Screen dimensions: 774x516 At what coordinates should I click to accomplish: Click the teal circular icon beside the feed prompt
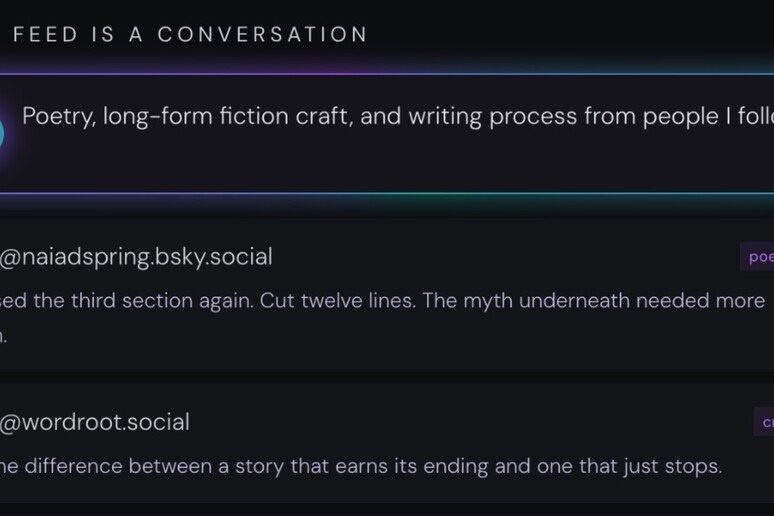pyautogui.click(x=4, y=132)
